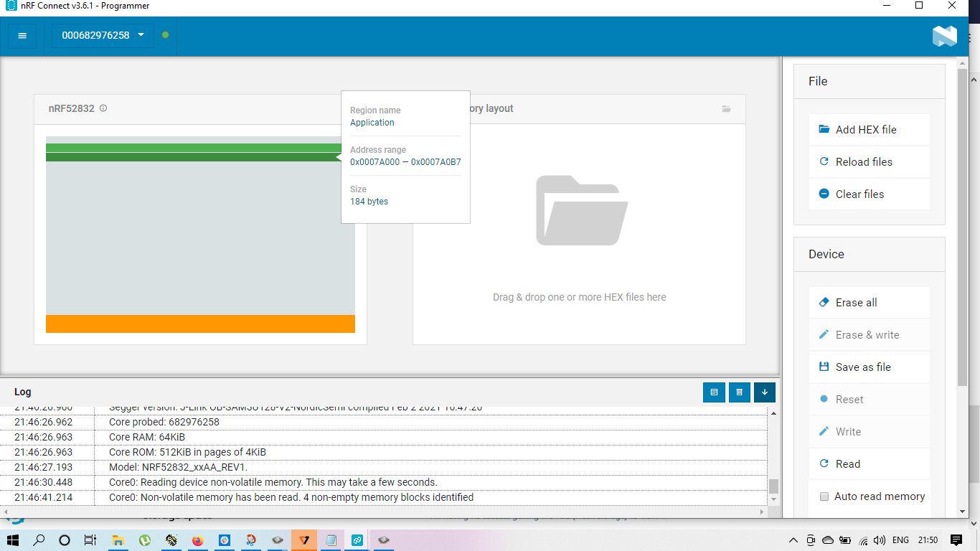Open the hamburger menu in nRF Connect
Viewport: 980px width, 551px height.
(22, 35)
